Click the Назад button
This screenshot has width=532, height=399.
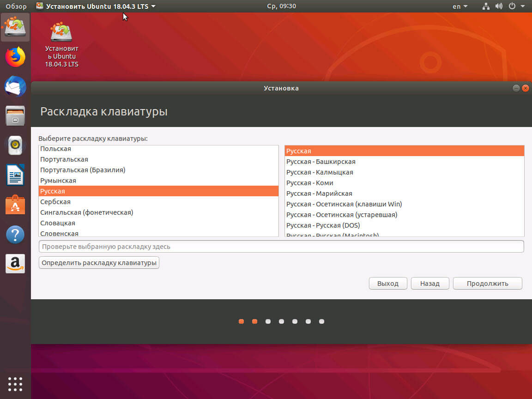pos(430,283)
